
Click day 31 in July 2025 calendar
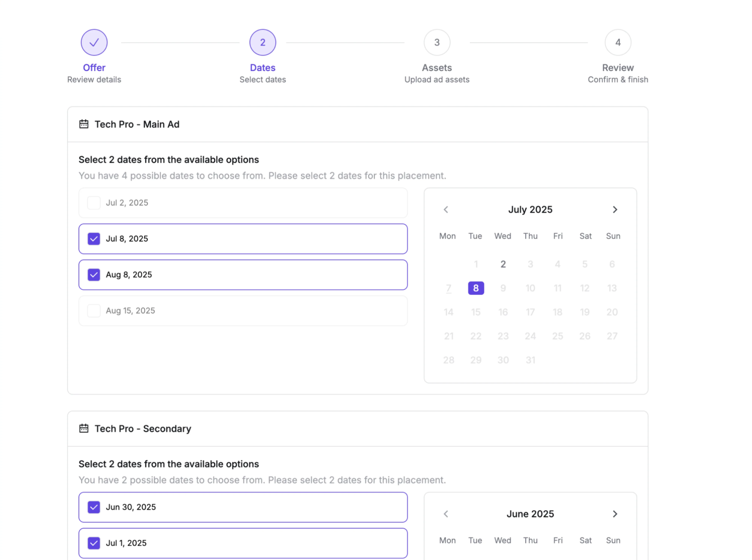[x=530, y=360]
